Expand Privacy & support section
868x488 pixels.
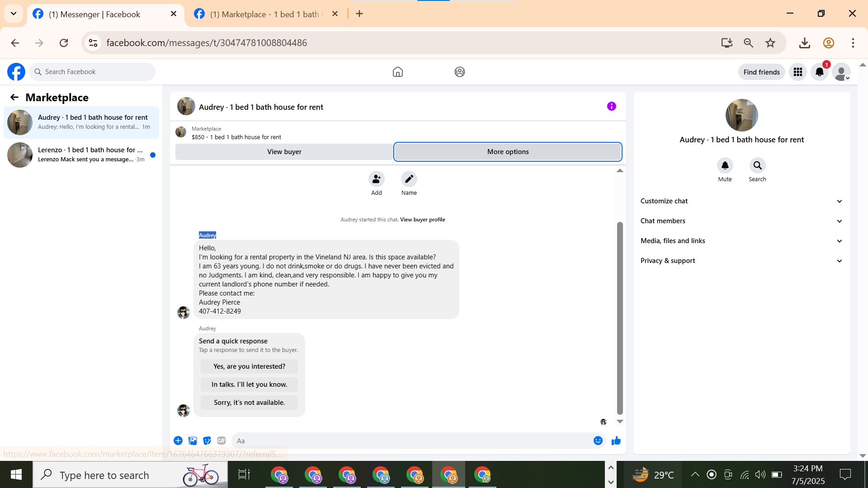tap(741, 261)
